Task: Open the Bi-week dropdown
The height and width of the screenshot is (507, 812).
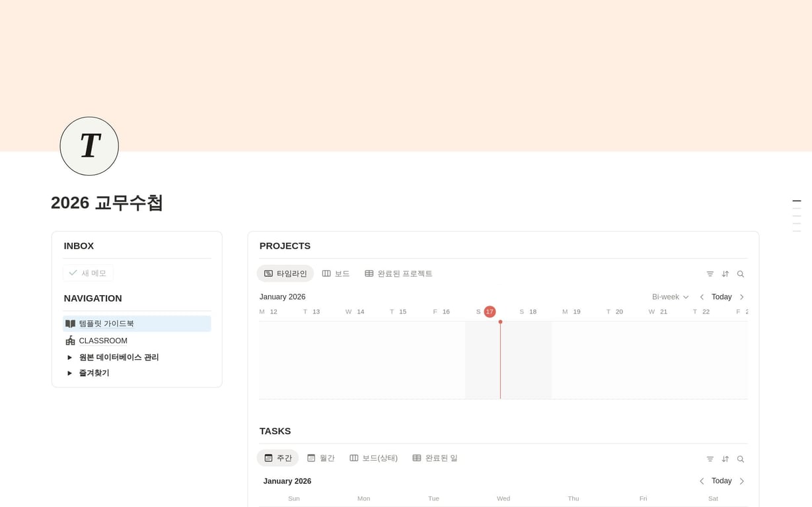Action: point(669,296)
